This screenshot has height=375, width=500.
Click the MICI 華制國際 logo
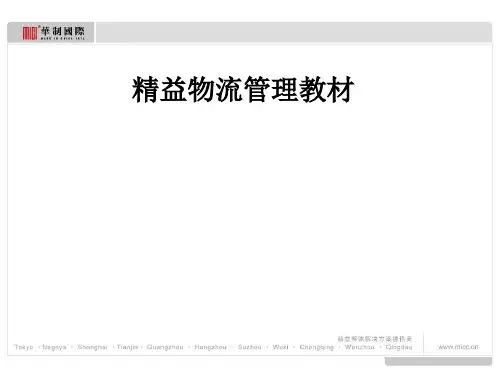[53, 33]
